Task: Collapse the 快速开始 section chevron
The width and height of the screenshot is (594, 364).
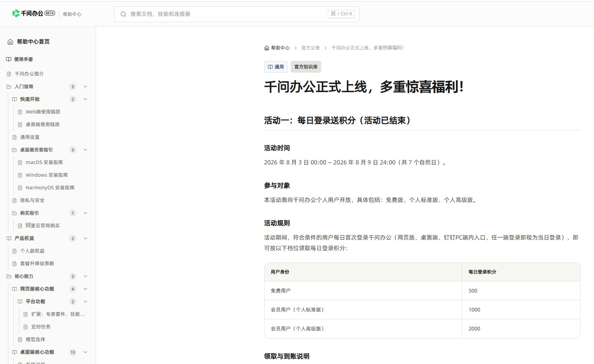Action: coord(85,99)
